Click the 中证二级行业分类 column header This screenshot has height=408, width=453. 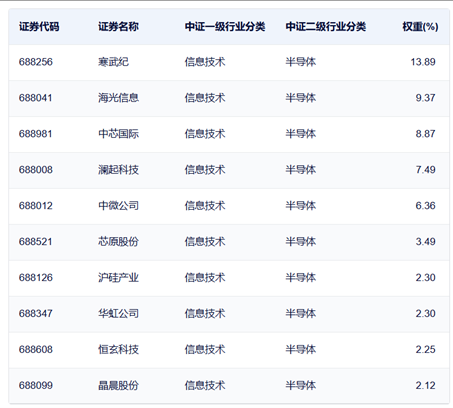coord(326,27)
